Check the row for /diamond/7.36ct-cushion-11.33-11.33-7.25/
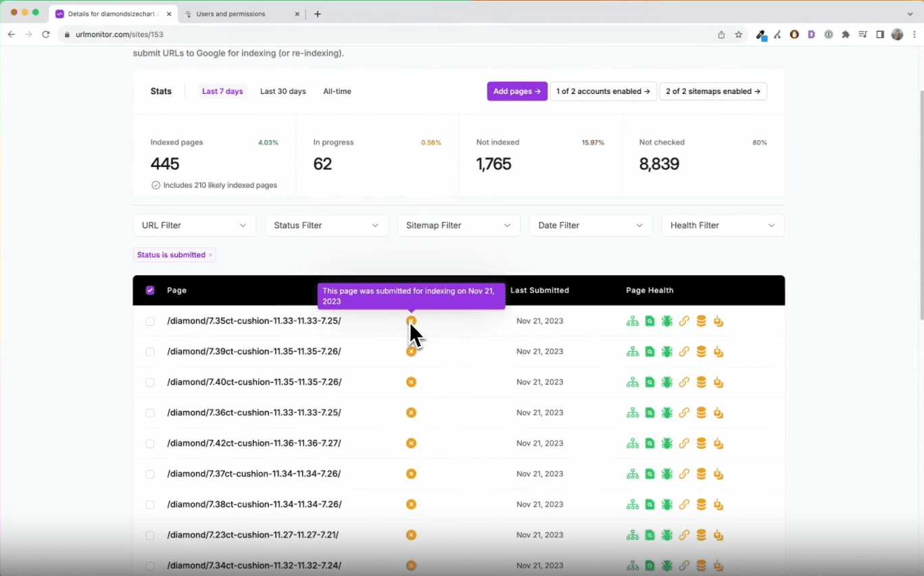The height and width of the screenshot is (576, 924). (149, 412)
